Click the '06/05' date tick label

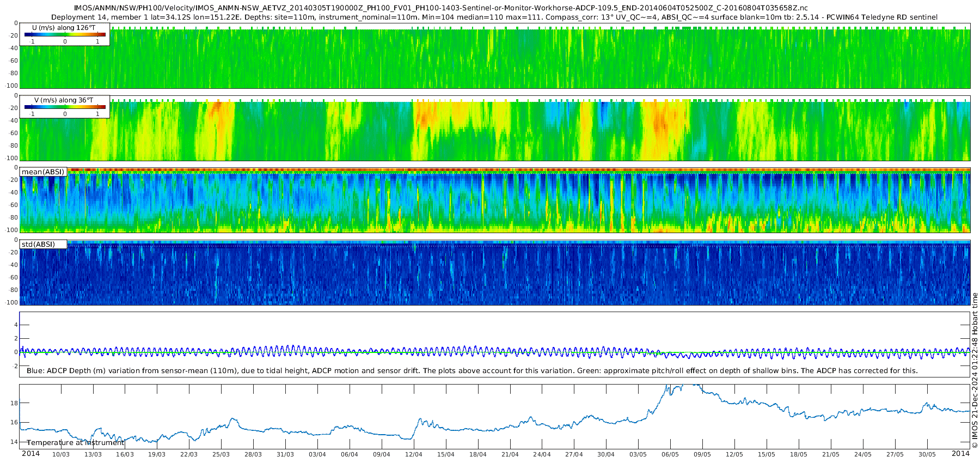coord(670,454)
